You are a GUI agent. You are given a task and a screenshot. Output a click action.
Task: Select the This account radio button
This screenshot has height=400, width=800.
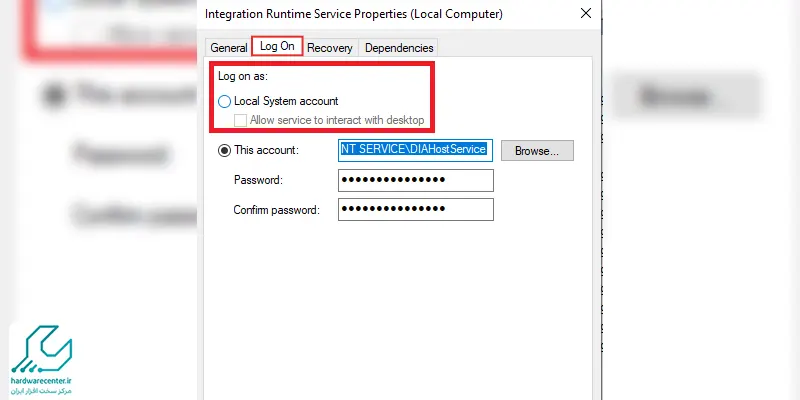224,151
